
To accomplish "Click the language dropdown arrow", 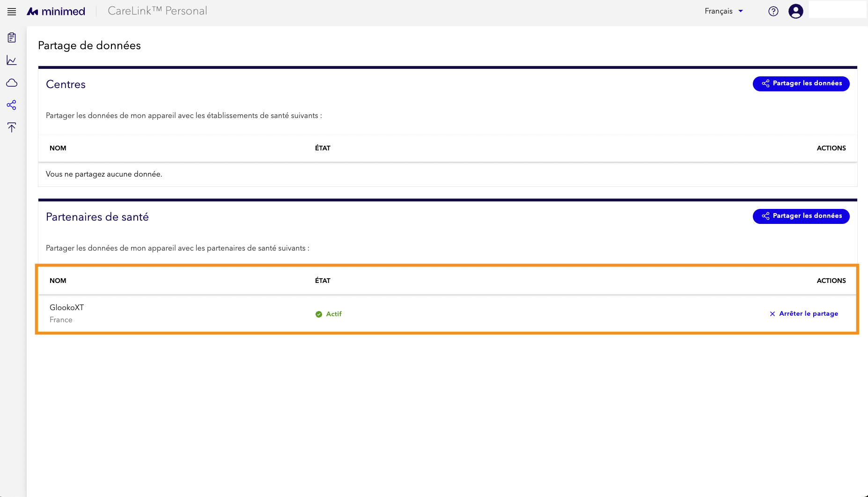I will [x=741, y=11].
